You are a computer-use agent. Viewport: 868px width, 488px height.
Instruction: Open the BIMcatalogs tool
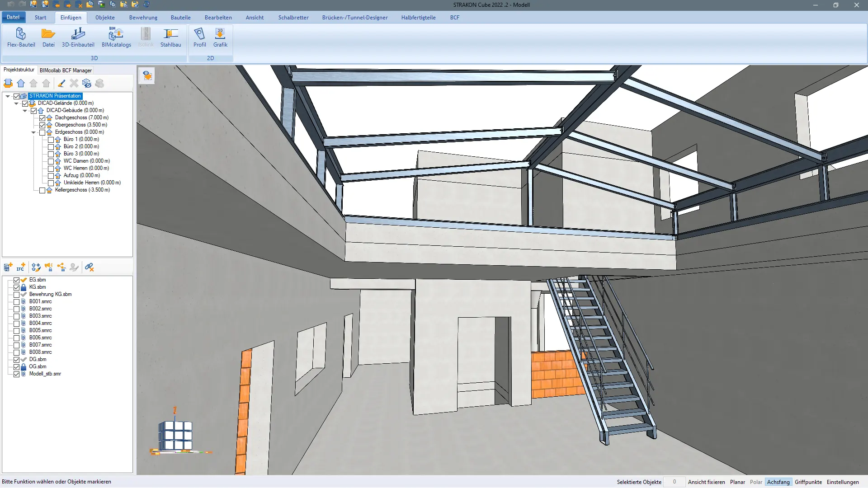[x=116, y=37]
